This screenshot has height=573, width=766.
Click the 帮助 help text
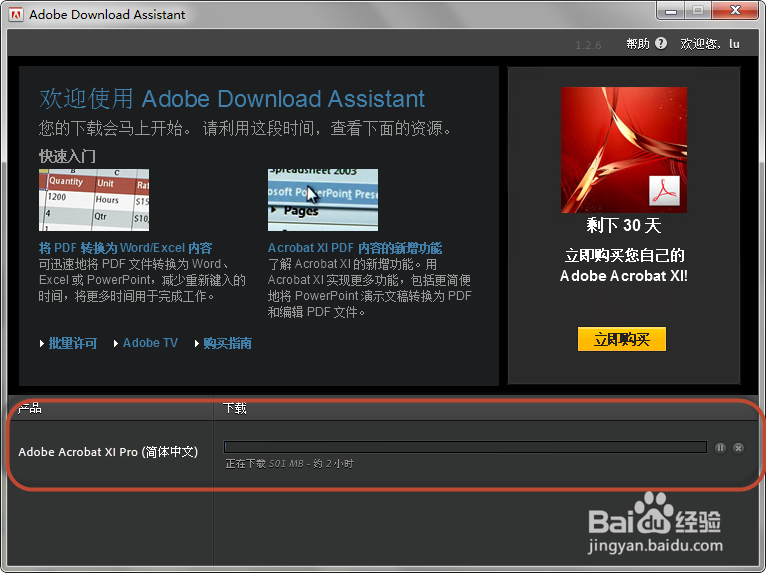pyautogui.click(x=638, y=44)
